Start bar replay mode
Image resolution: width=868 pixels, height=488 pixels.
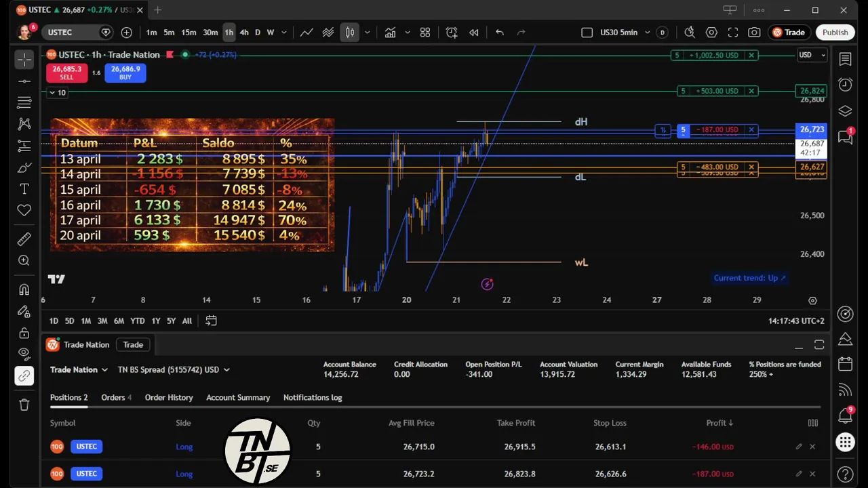point(474,33)
